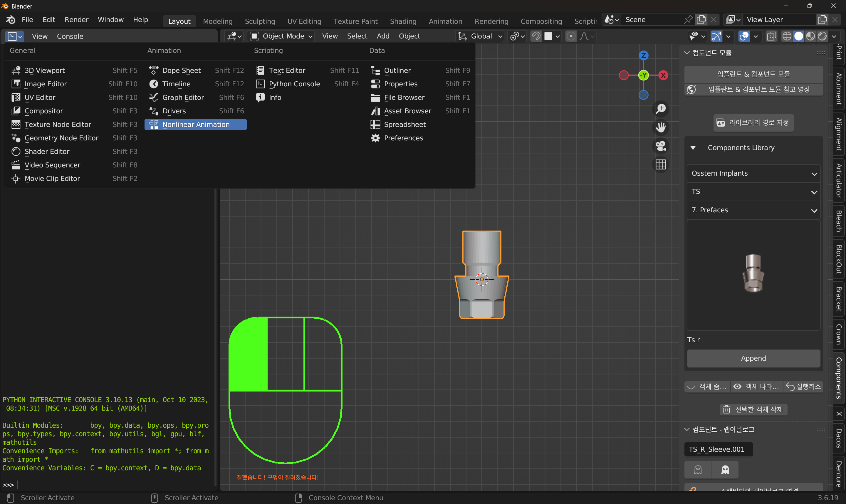Toggle X-ray mode in the viewport header
The width and height of the screenshot is (846, 504).
(772, 36)
